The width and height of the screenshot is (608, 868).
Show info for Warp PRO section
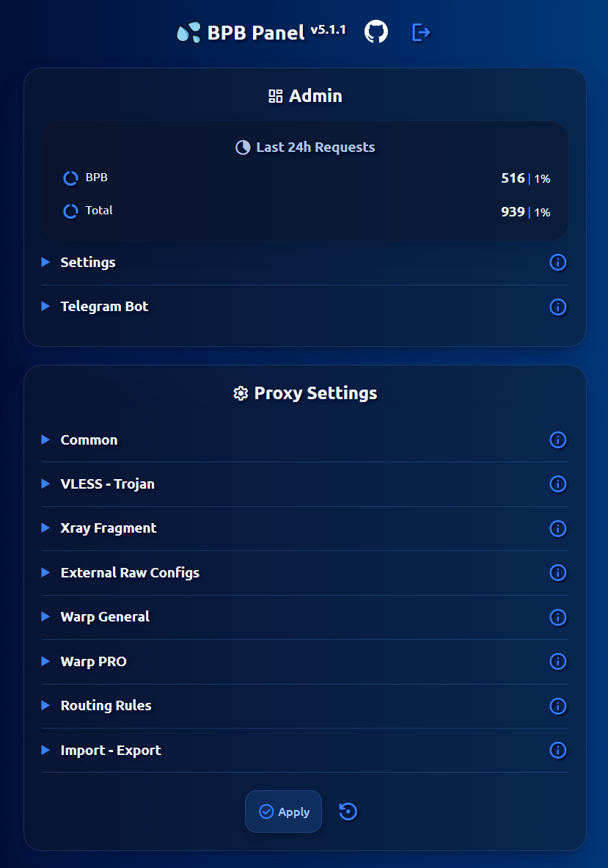coord(557,662)
